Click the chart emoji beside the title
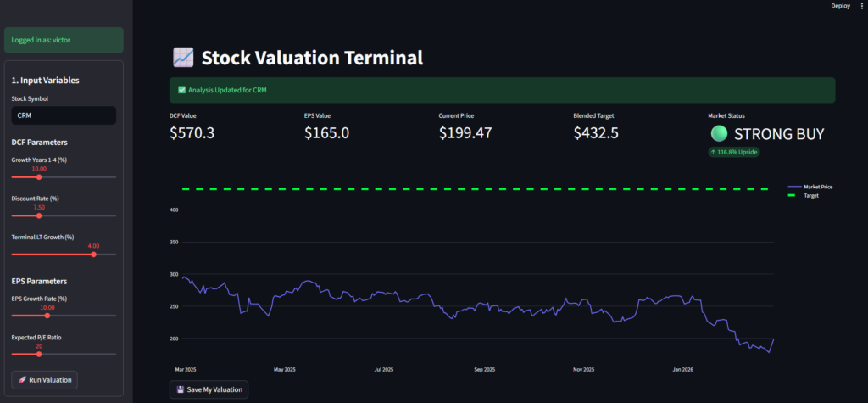The width and height of the screenshot is (868, 403). pos(183,58)
